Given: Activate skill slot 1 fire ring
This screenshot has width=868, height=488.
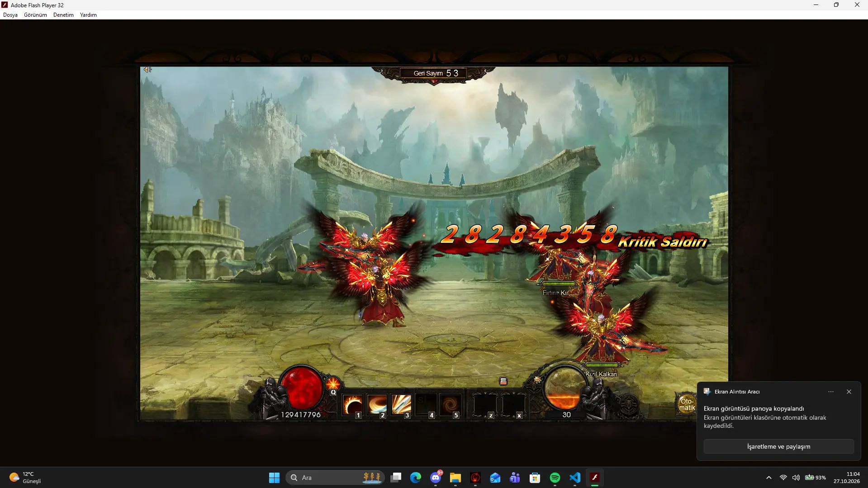Looking at the screenshot, I should [352, 405].
